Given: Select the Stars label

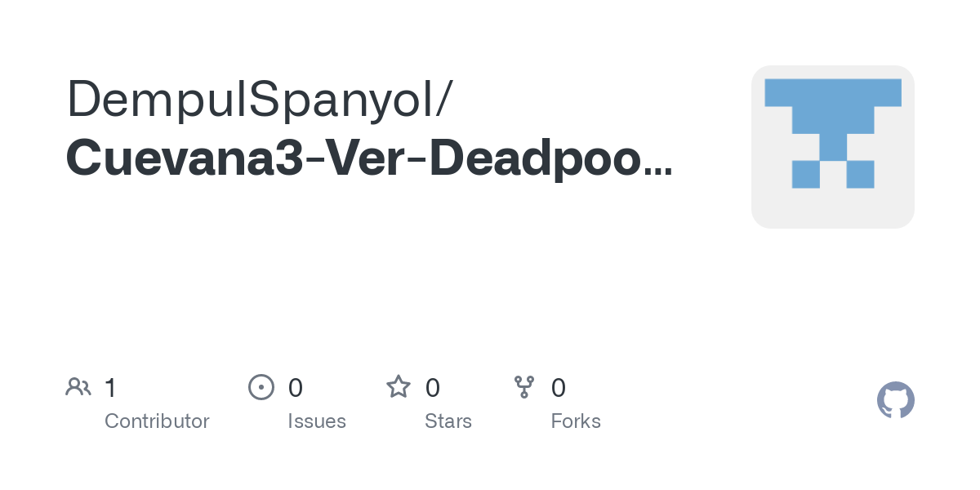Looking at the screenshot, I should click(448, 421).
